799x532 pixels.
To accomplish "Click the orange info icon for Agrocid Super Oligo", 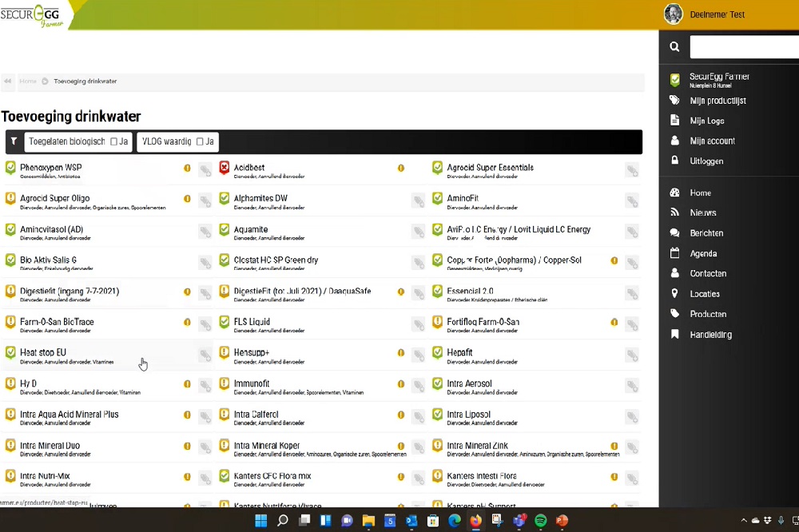I will coord(187,199).
